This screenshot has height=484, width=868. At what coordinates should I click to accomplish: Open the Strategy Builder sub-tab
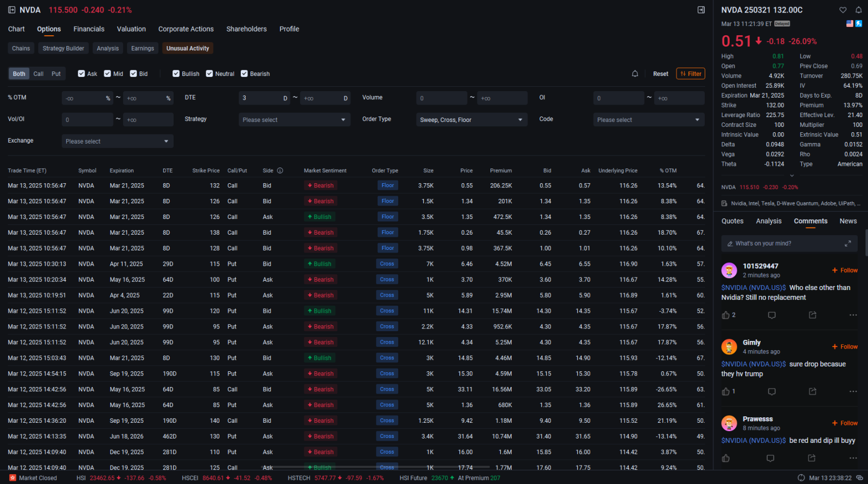63,48
